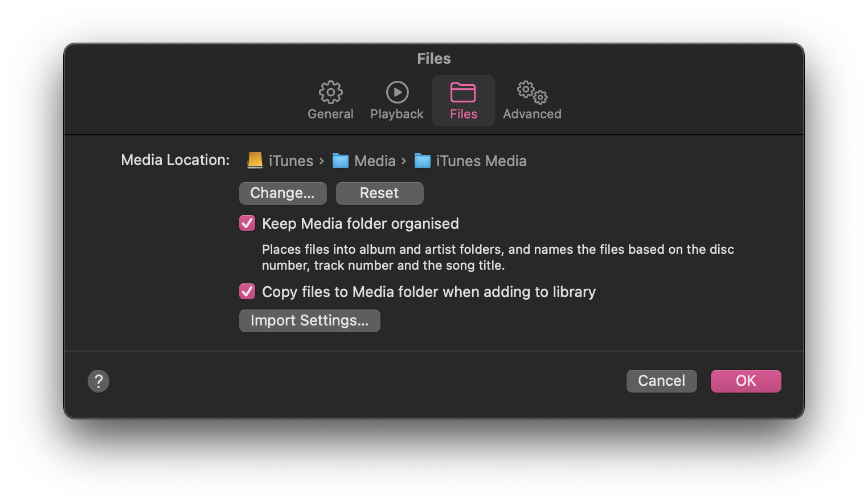Click the chevron after iTunes in path

pos(322,161)
